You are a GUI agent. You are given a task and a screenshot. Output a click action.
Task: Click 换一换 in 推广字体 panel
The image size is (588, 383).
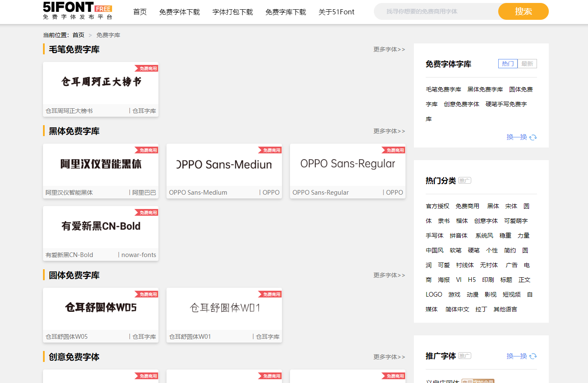coord(517,356)
